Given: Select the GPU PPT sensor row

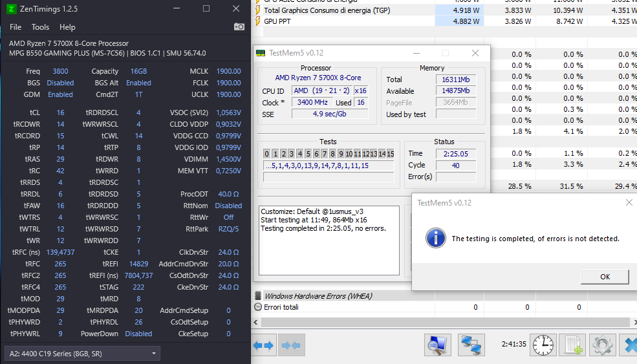Looking at the screenshot, I should [444, 21].
